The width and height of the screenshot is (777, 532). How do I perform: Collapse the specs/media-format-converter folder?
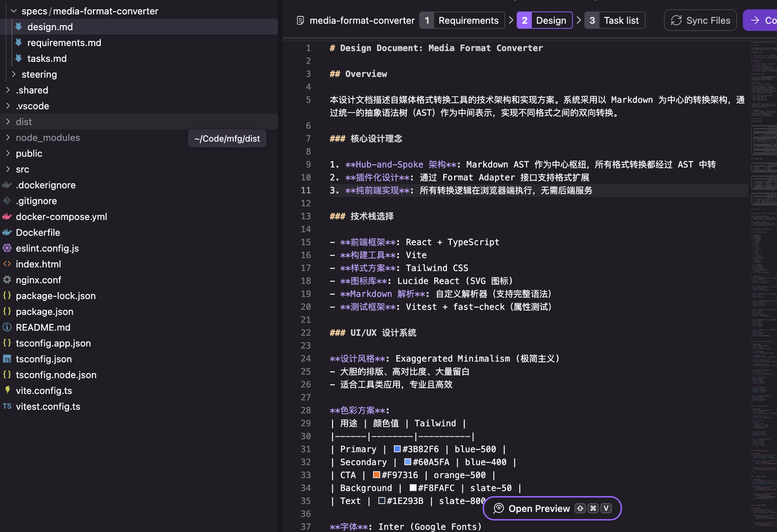[x=14, y=11]
